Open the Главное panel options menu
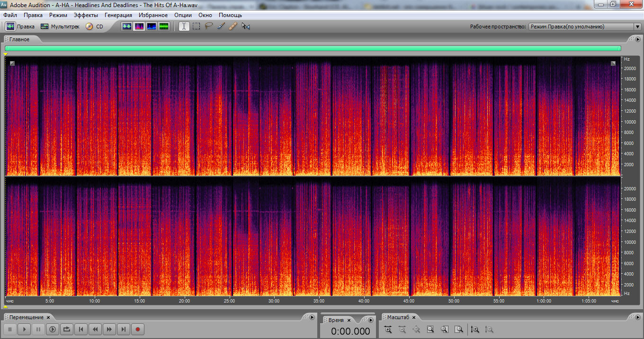This screenshot has width=644, height=339. [x=638, y=39]
